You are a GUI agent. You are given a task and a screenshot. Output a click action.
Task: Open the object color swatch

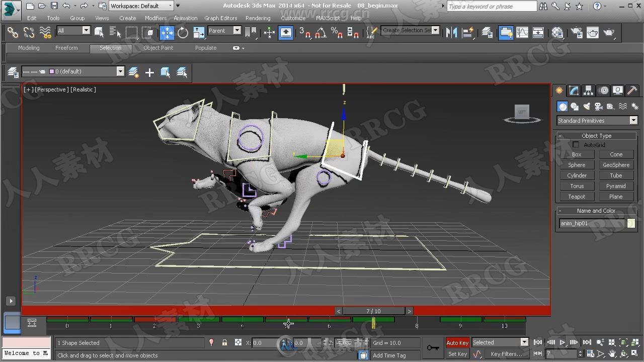coord(631,224)
